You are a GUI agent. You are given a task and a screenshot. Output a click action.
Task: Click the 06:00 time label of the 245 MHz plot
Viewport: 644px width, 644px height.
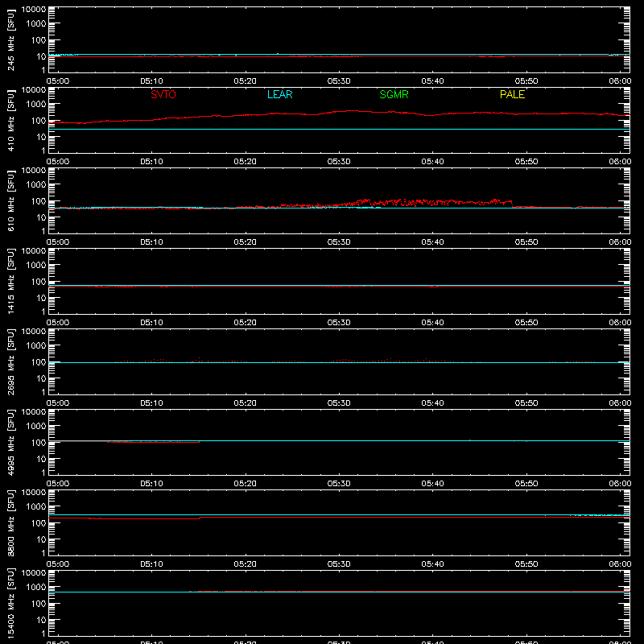coord(620,81)
